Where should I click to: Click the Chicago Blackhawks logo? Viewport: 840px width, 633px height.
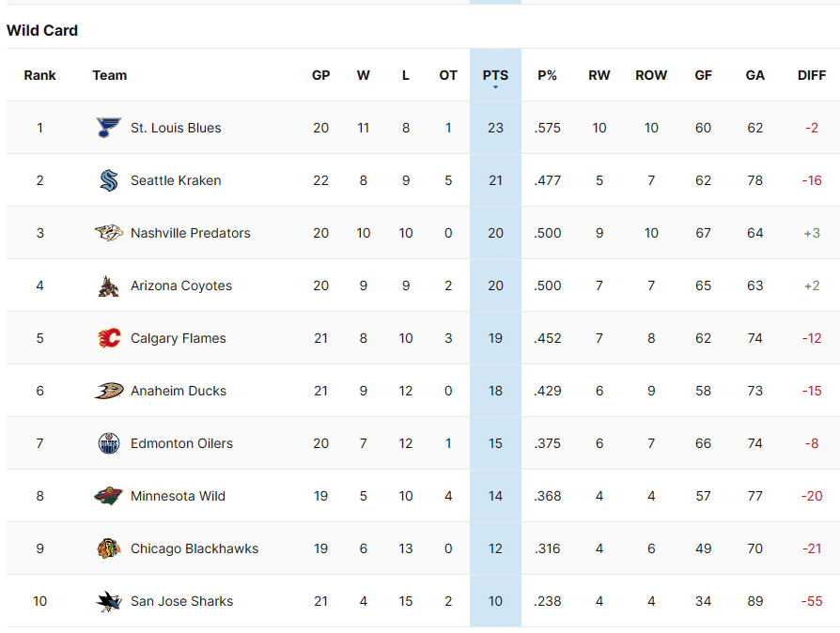[109, 548]
